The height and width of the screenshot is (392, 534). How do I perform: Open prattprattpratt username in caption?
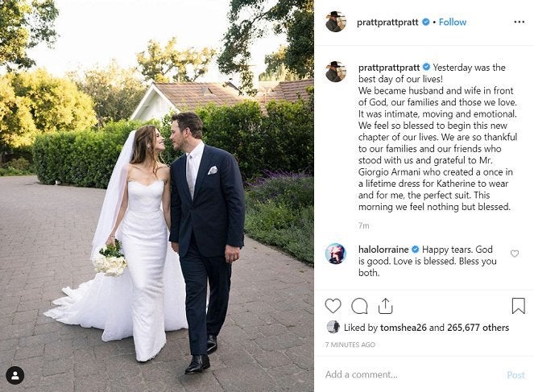(389, 68)
